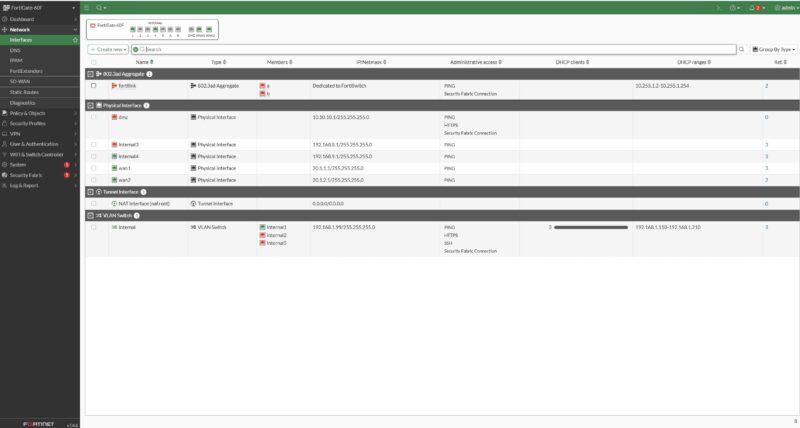Click info icon next to VLAN Switch header

(137, 215)
